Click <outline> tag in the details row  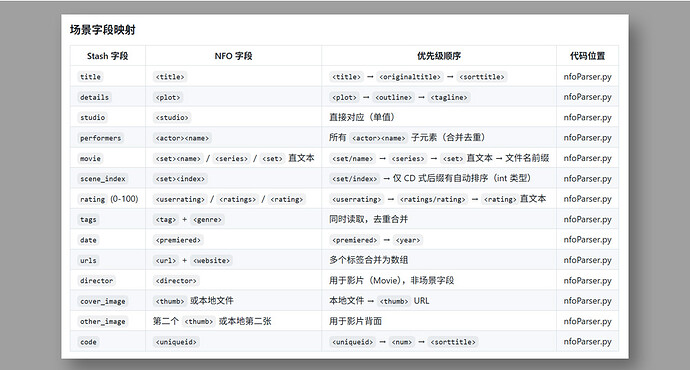pyautogui.click(x=393, y=97)
